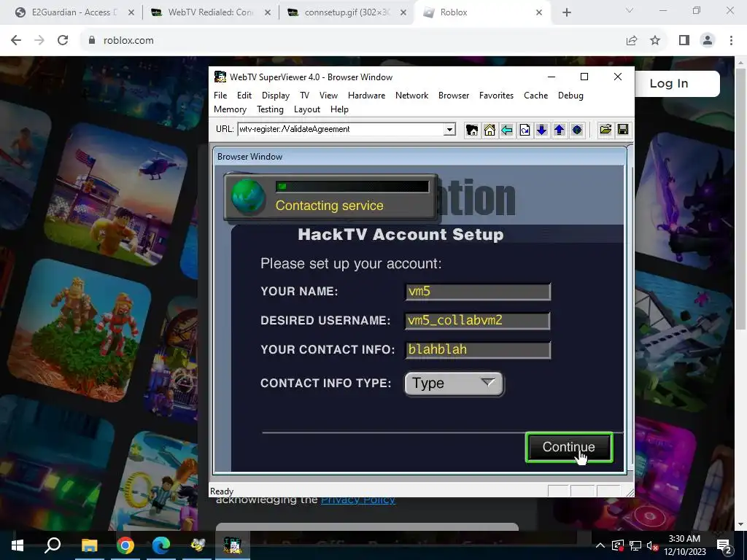Open the TV menu
Screen dimensions: 747x560
304,96
